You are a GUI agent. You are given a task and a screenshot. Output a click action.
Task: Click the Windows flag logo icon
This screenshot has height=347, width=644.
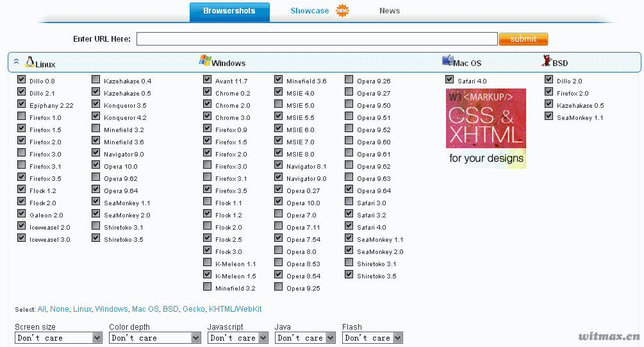coord(205,60)
